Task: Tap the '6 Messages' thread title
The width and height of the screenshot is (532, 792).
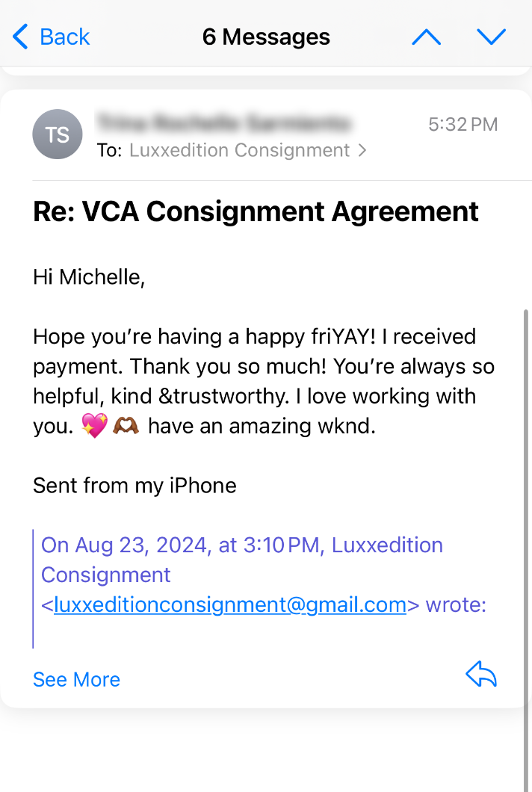Action: point(266,37)
